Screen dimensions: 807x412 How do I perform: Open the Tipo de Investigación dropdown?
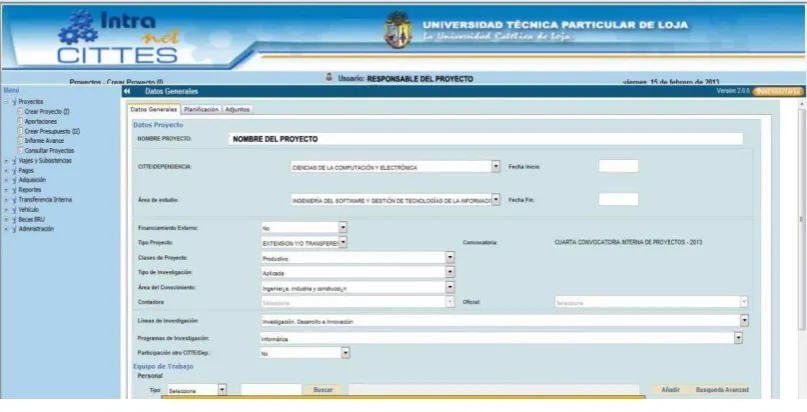click(450, 272)
